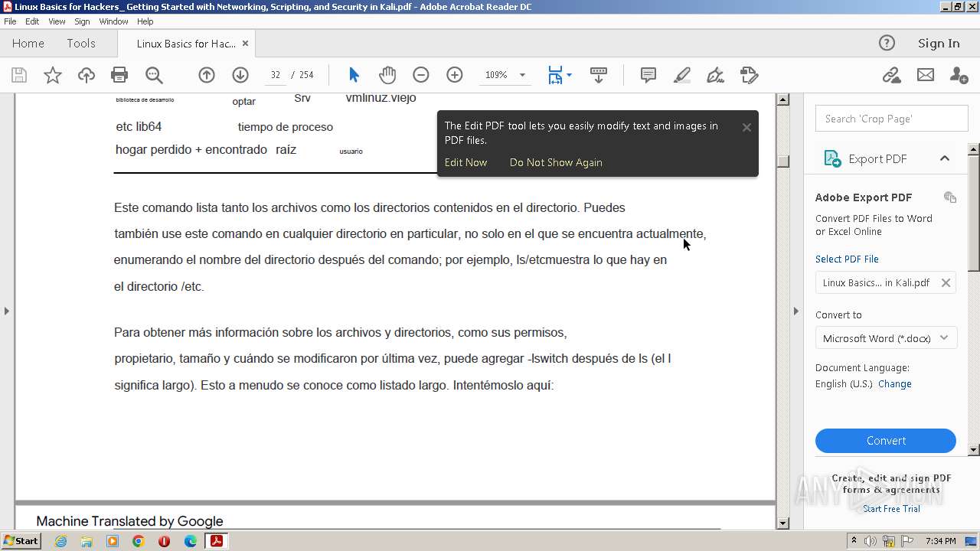Switch to the Home tab
Screen dimensions: 980x551
[28, 44]
